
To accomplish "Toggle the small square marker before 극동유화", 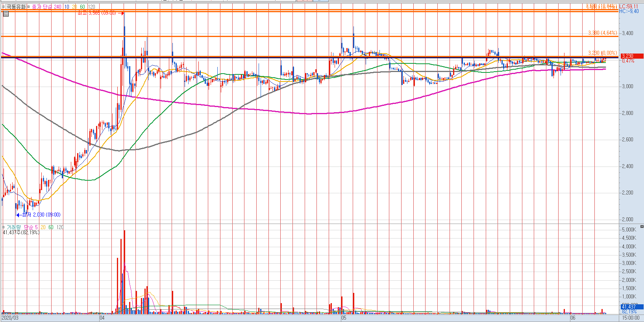I will pyautogui.click(x=4, y=7).
